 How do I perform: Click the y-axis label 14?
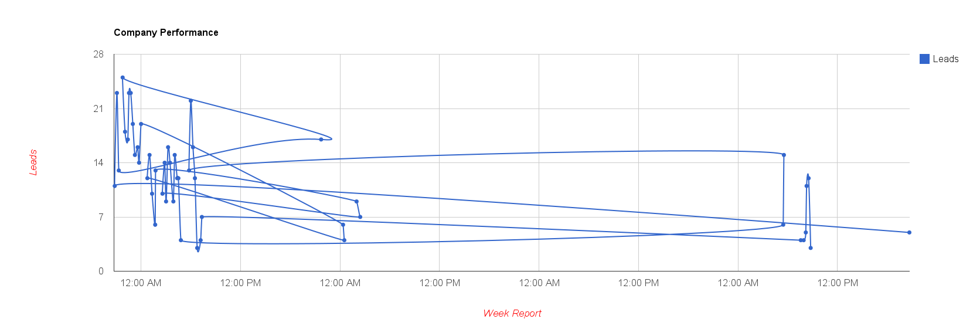click(98, 162)
